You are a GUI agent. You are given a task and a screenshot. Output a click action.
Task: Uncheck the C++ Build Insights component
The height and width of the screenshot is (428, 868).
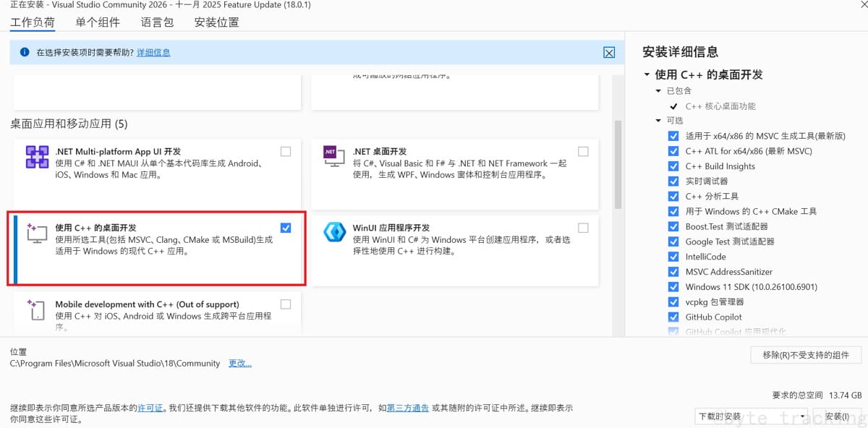point(673,166)
